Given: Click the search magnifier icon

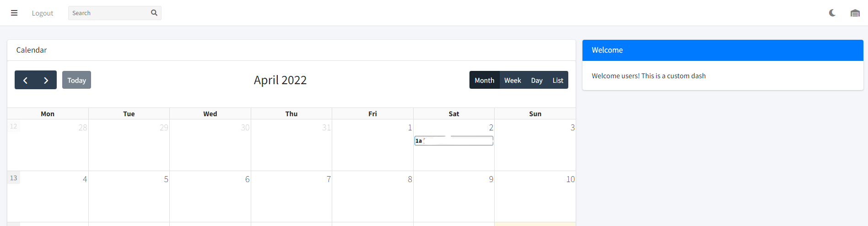Looking at the screenshot, I should coord(154,13).
